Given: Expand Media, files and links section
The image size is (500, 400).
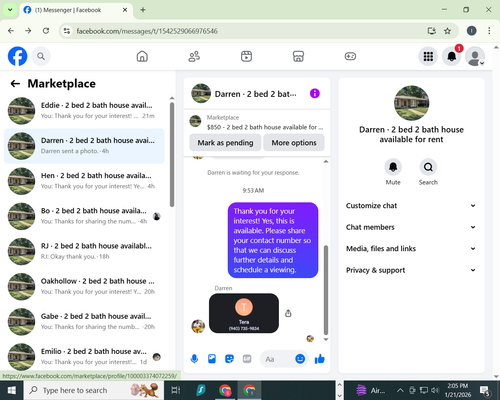Looking at the screenshot, I should point(411,249).
